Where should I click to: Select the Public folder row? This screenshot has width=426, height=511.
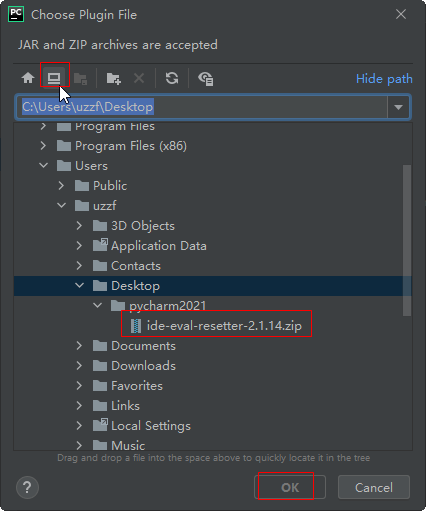[x=213, y=186]
